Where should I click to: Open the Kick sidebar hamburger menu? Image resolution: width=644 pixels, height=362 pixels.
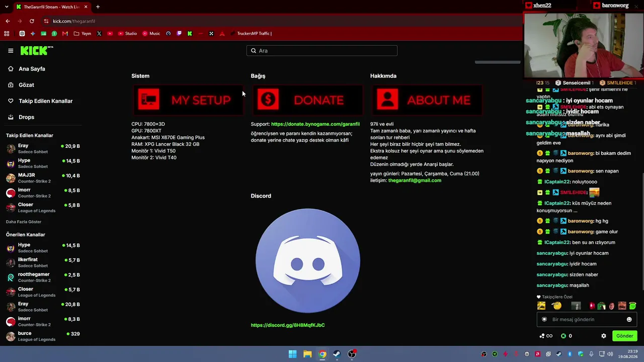(x=11, y=51)
